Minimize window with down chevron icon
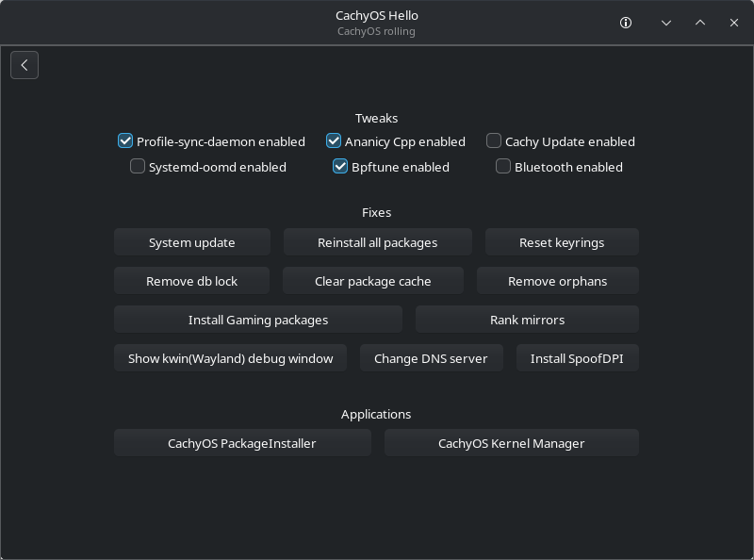 (666, 23)
